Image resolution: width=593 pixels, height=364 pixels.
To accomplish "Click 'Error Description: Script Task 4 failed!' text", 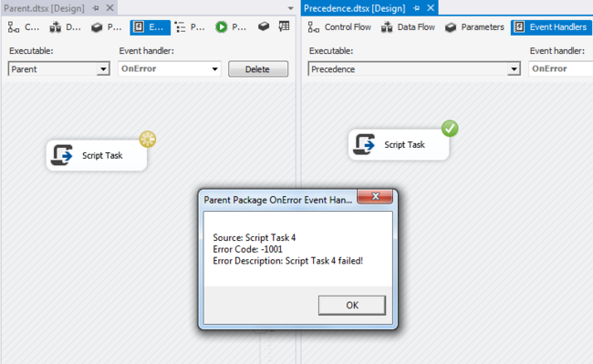I will pyautogui.click(x=287, y=261).
